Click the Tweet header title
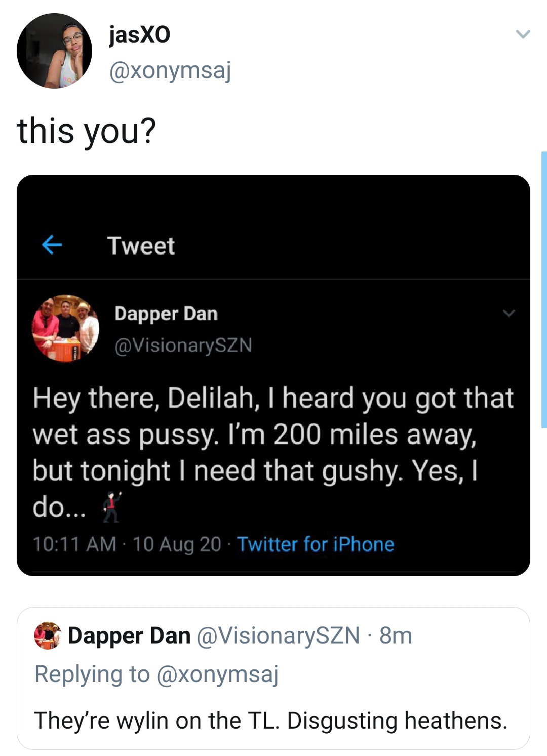Screen dimensions: 547x756 tap(141, 246)
